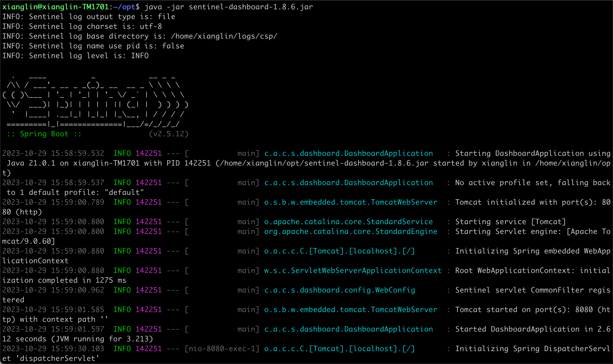Image resolution: width=613 pixels, height=364 pixels.
Task: Click the logger 'o.apache.catalina.core.StandardService'
Action: [x=348, y=222]
